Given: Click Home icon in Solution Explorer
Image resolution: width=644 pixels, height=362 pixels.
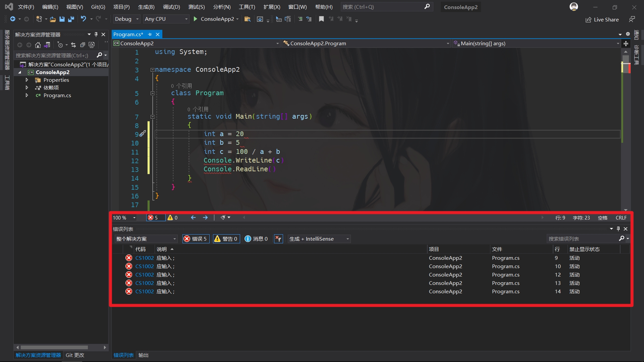Looking at the screenshot, I should tap(38, 45).
